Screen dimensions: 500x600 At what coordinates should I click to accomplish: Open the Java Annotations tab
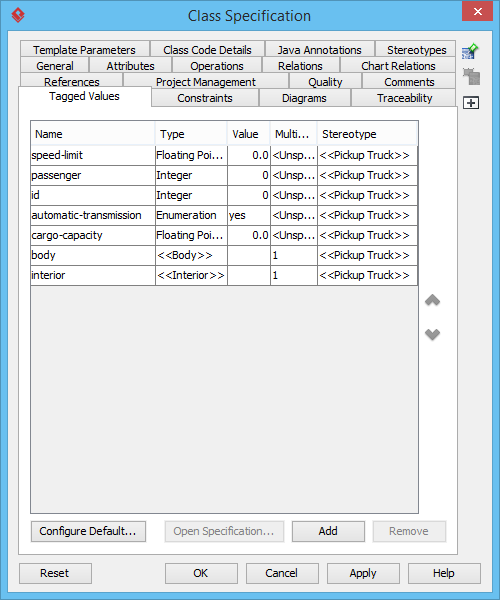tap(319, 50)
